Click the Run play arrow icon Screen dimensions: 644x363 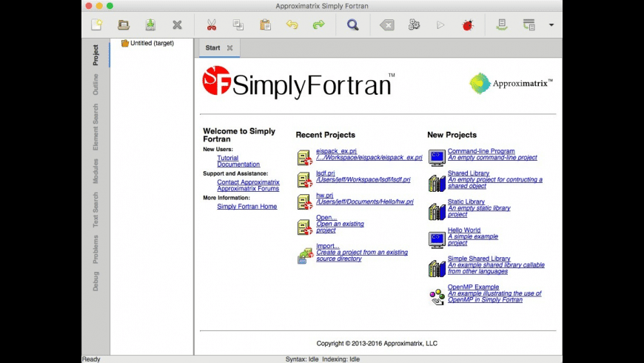point(440,25)
